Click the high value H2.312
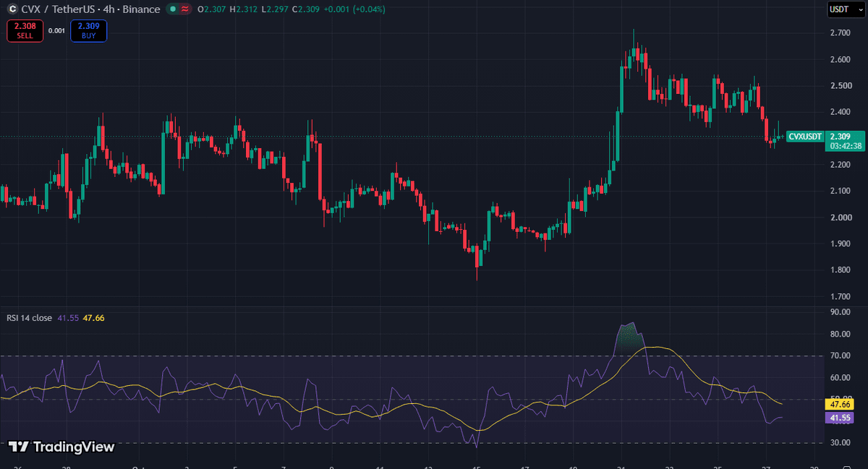The image size is (868, 469). [245, 9]
